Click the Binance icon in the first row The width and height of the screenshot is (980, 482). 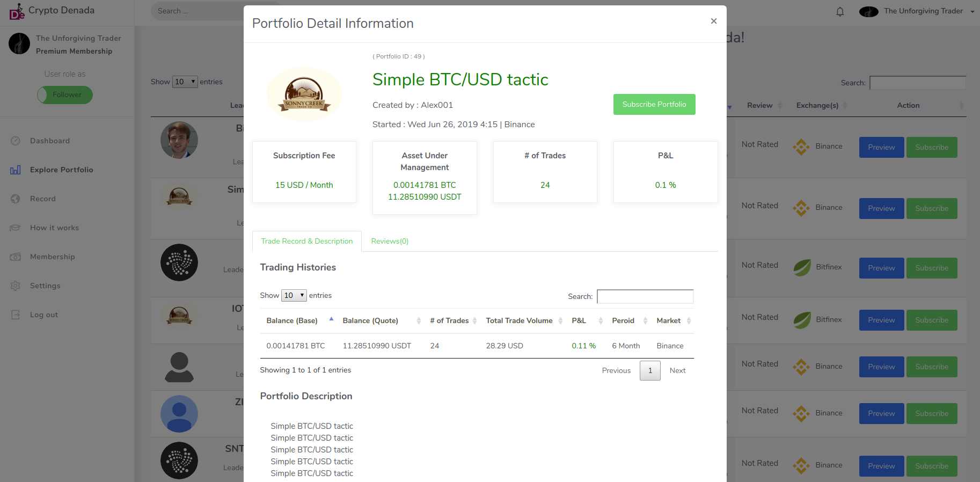point(801,147)
